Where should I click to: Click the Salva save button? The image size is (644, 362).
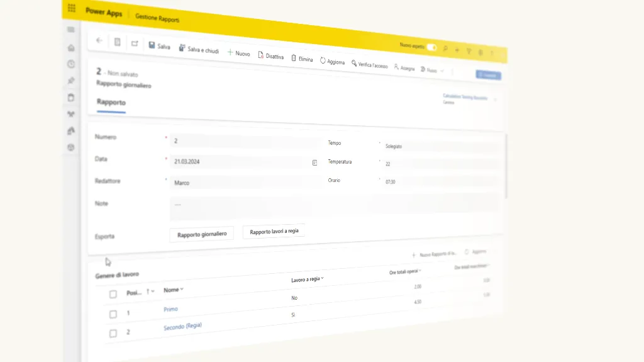click(159, 46)
